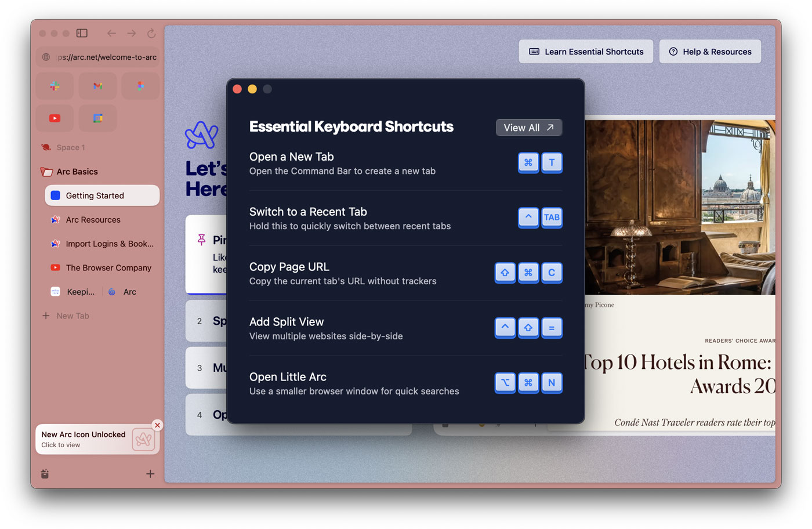Reload the page with the refresh icon
812x529 pixels.
click(151, 34)
